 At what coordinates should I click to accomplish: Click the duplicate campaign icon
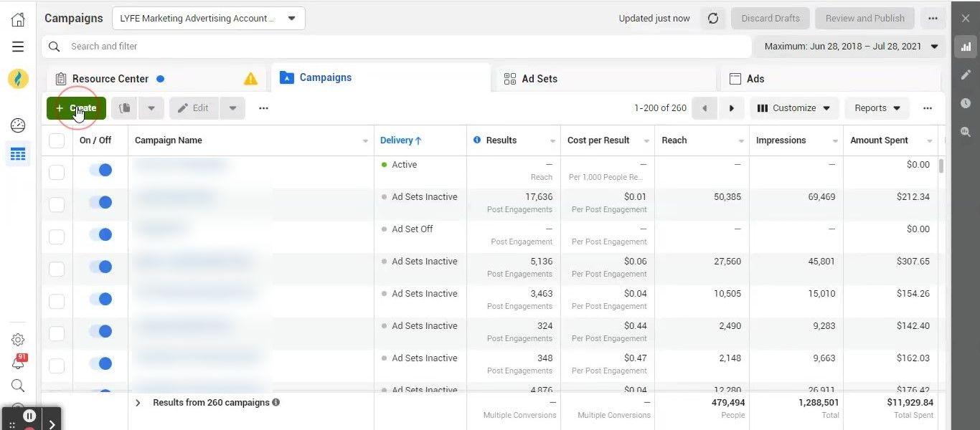tap(125, 108)
